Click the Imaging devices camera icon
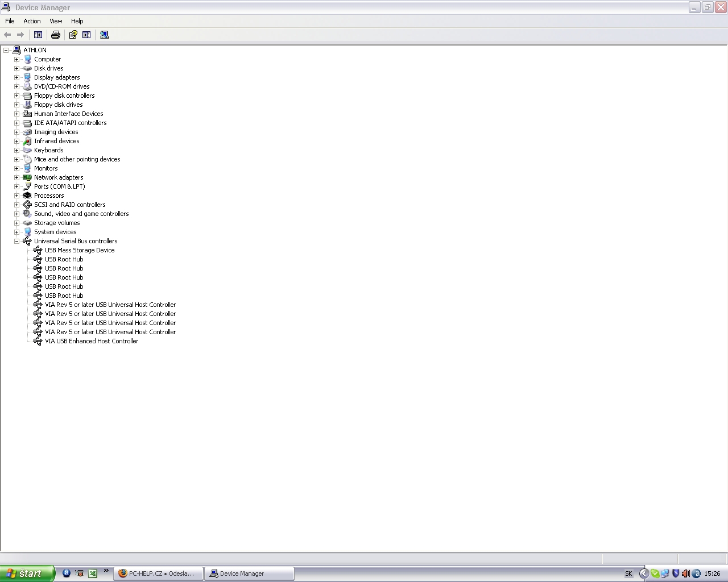728x582 pixels. (x=27, y=132)
